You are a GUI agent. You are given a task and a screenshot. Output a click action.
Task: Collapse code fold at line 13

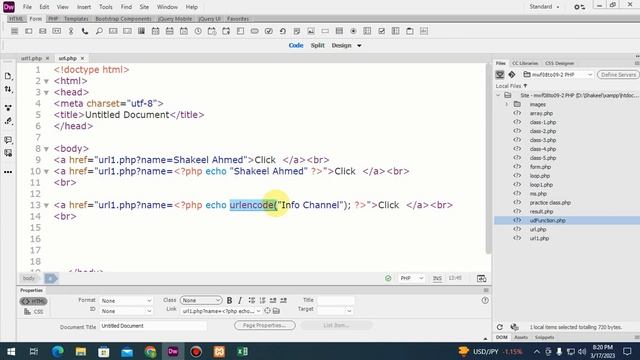(x=46, y=205)
